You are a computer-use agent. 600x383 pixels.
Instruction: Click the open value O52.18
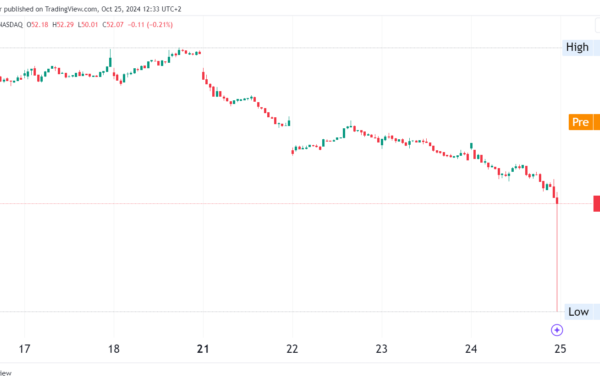point(38,25)
